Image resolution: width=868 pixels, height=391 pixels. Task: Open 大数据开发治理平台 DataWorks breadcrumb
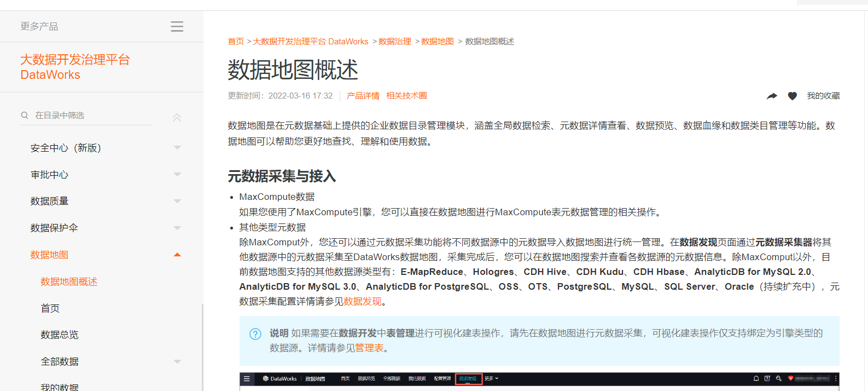click(311, 42)
